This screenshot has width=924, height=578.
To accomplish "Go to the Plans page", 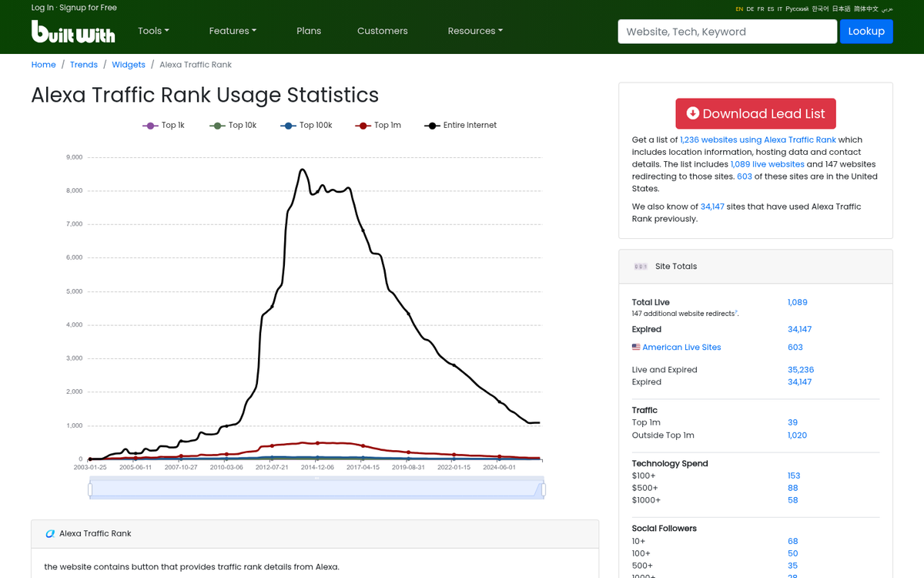I will click(x=309, y=31).
